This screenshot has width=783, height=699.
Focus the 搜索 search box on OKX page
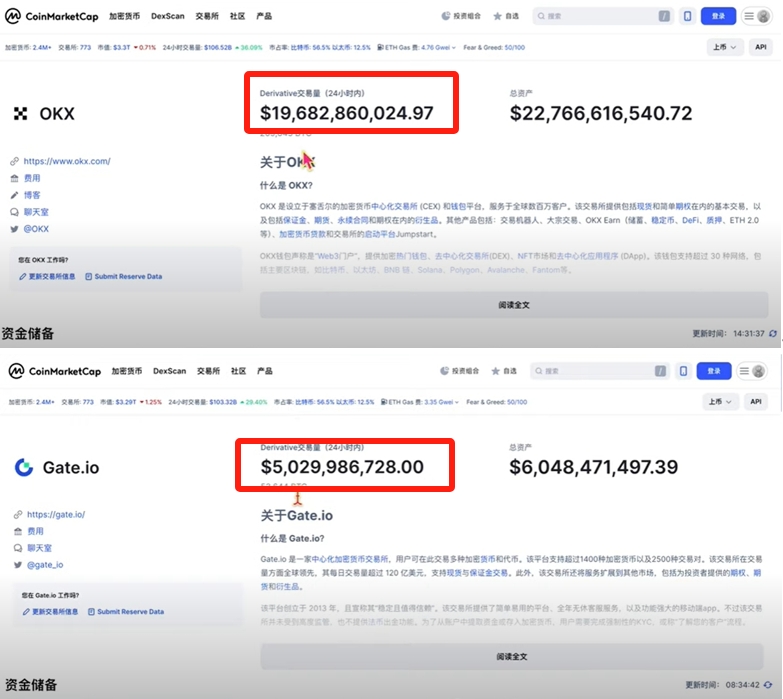[603, 16]
